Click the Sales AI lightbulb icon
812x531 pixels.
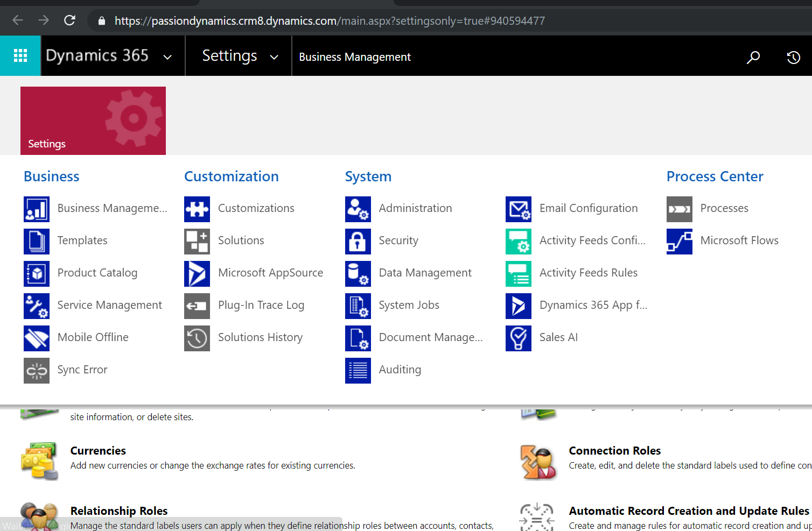pos(518,338)
